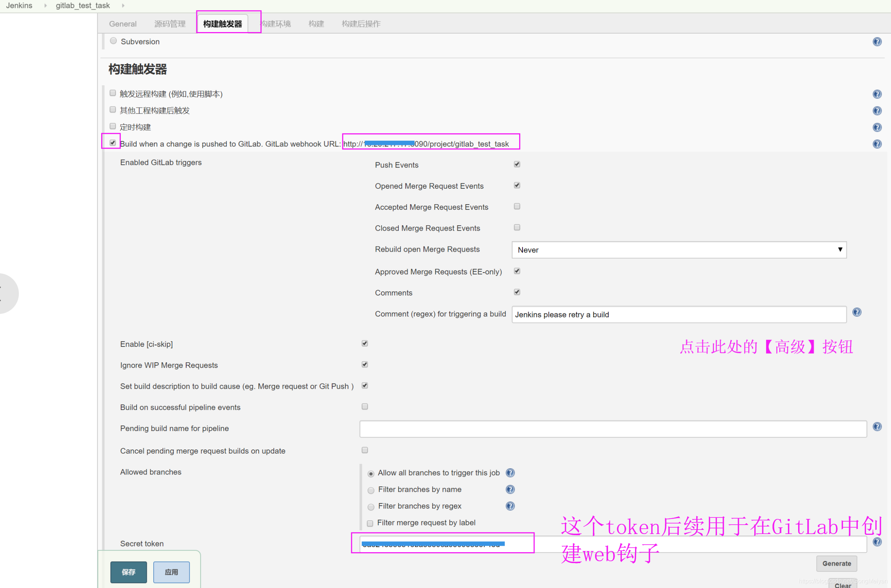Click the Allowed branches label

point(151,472)
